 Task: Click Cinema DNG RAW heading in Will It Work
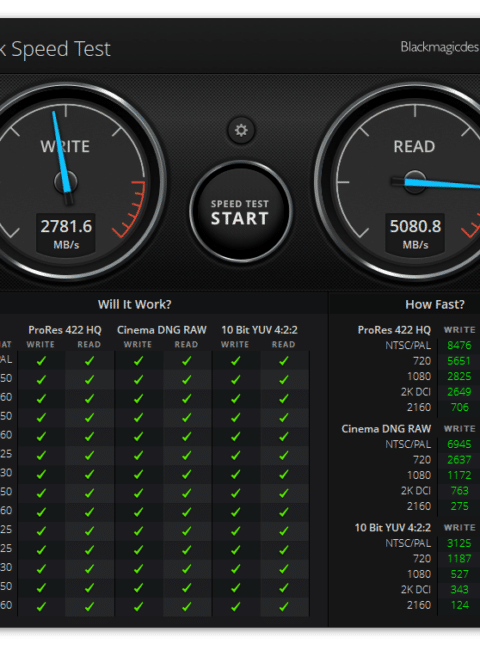click(x=162, y=330)
